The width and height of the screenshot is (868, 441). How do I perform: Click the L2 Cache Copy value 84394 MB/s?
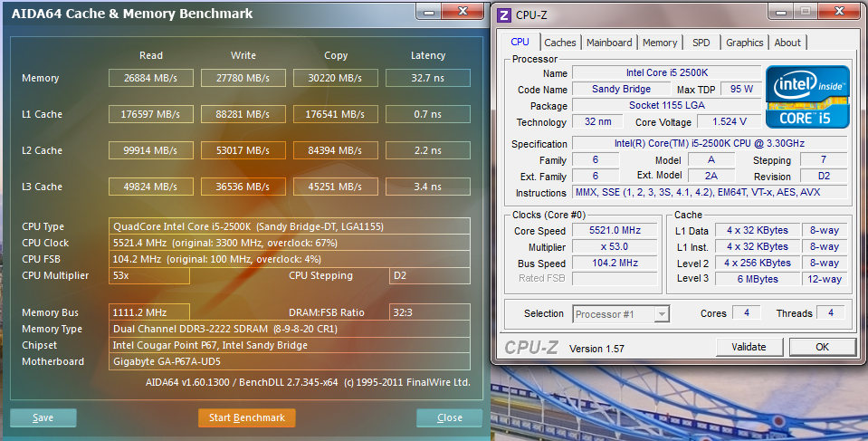pos(336,150)
